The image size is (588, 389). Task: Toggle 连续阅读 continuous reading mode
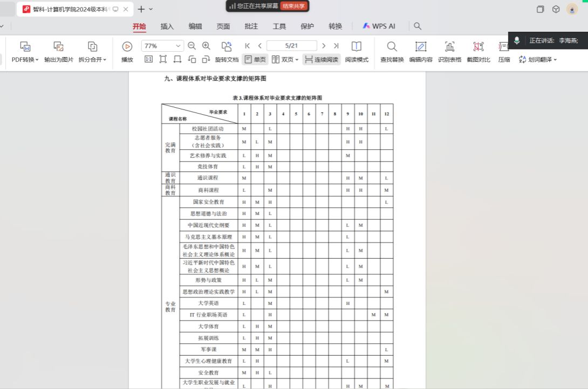(x=321, y=60)
